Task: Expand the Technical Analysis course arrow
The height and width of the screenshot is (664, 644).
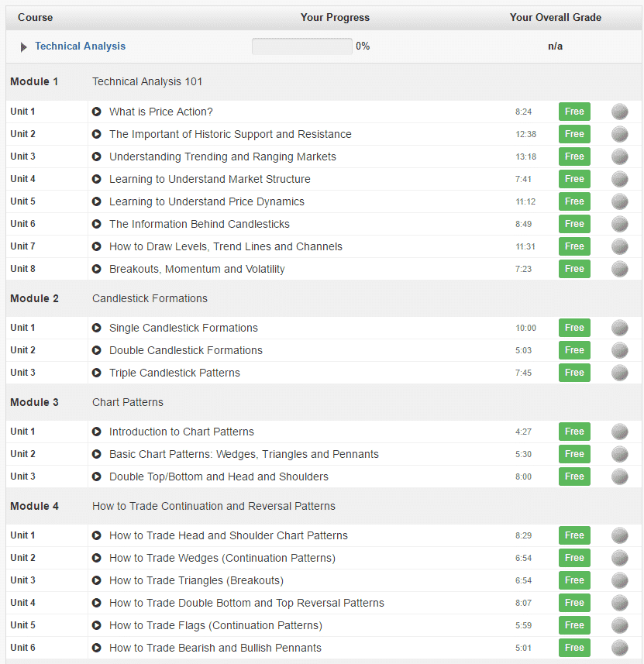Action: tap(24, 47)
